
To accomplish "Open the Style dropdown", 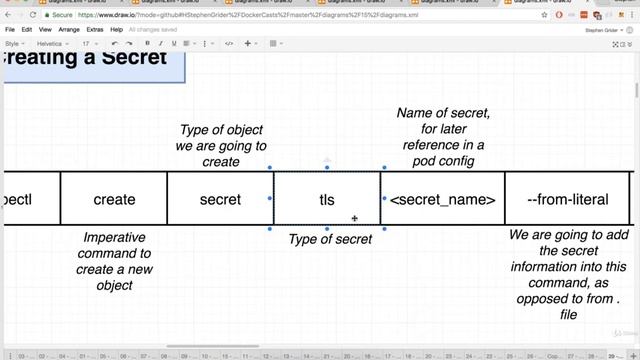I will pos(15,43).
